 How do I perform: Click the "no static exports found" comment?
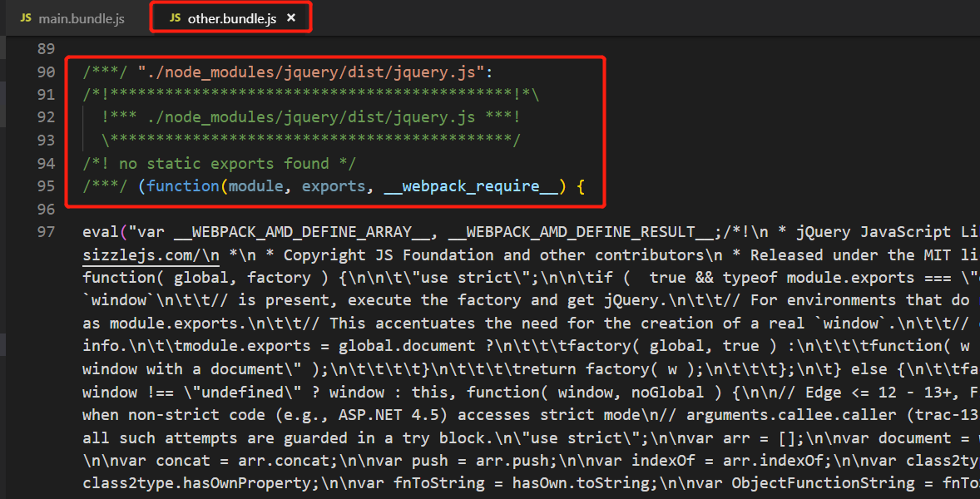220,164
